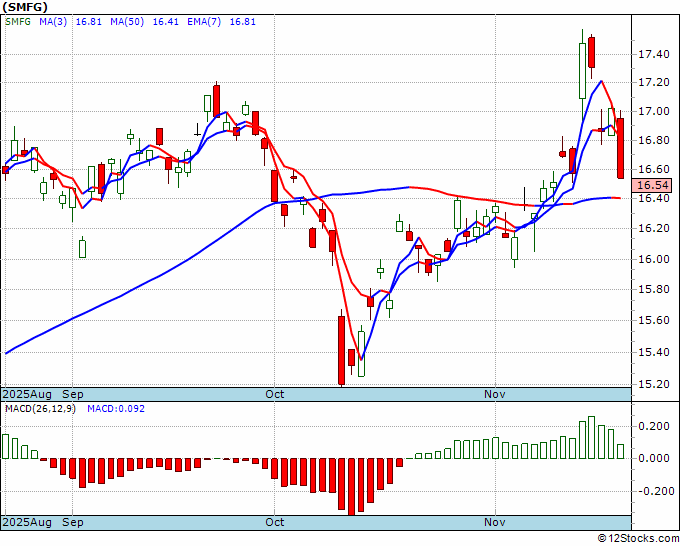This screenshot has height=546, width=680.
Task: Click the 17.00 price axis label
Action: [654, 111]
